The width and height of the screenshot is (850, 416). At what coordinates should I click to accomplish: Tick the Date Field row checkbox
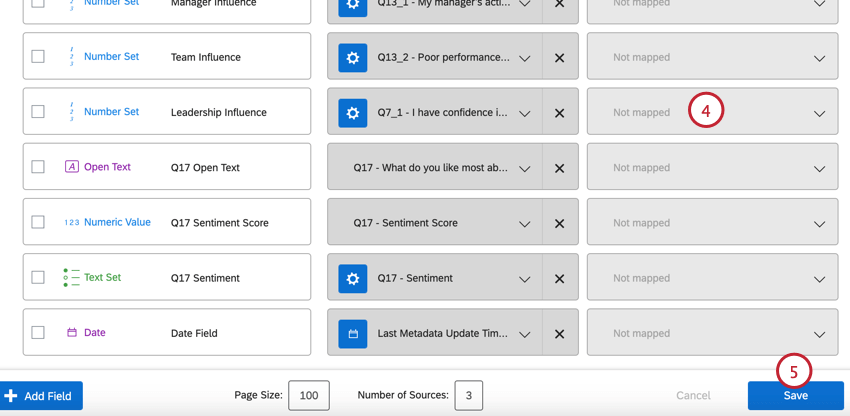click(x=38, y=333)
